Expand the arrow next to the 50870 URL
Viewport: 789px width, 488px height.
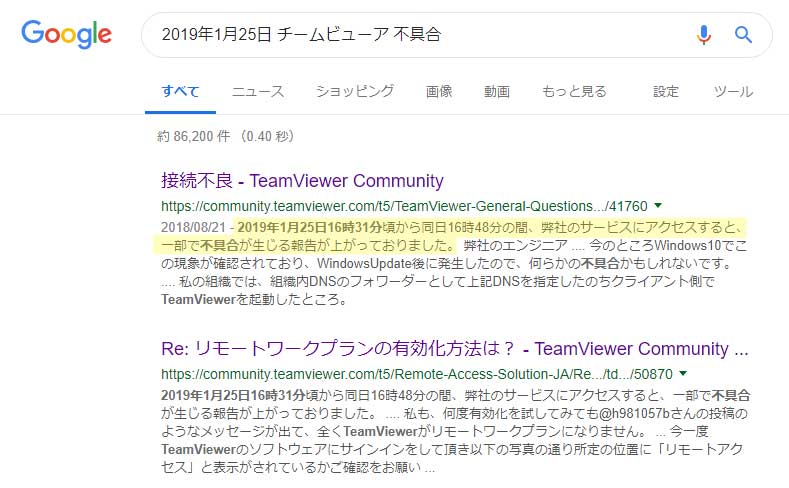683,373
